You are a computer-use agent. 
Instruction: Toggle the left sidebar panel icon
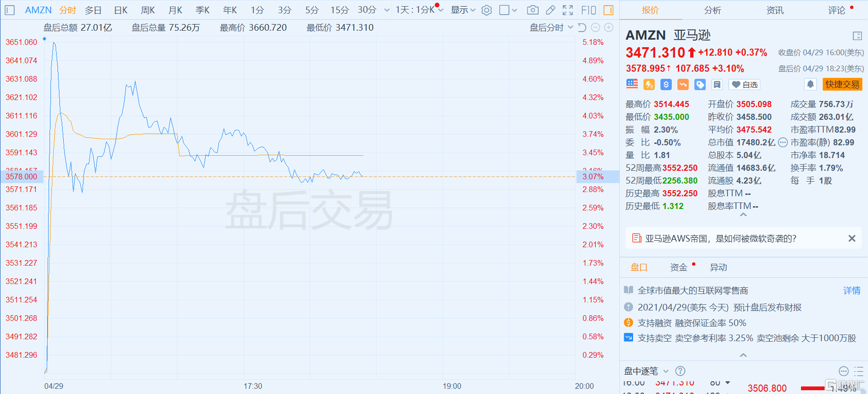point(9,10)
